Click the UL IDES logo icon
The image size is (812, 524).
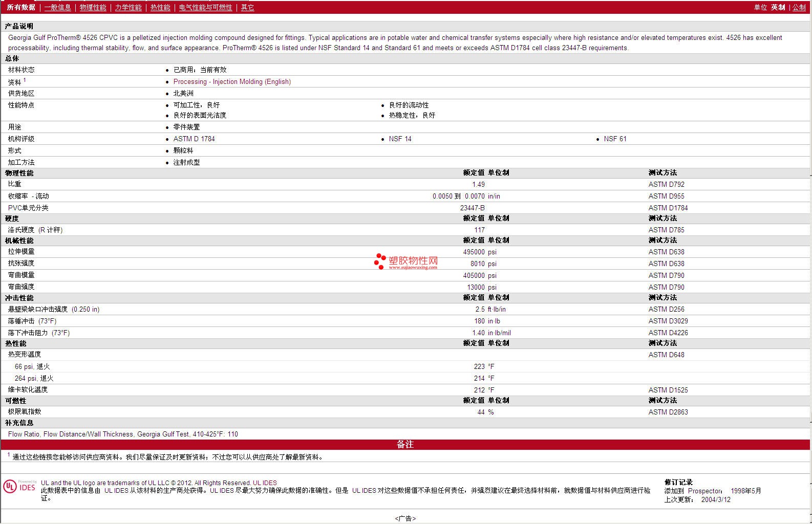pos(20,486)
